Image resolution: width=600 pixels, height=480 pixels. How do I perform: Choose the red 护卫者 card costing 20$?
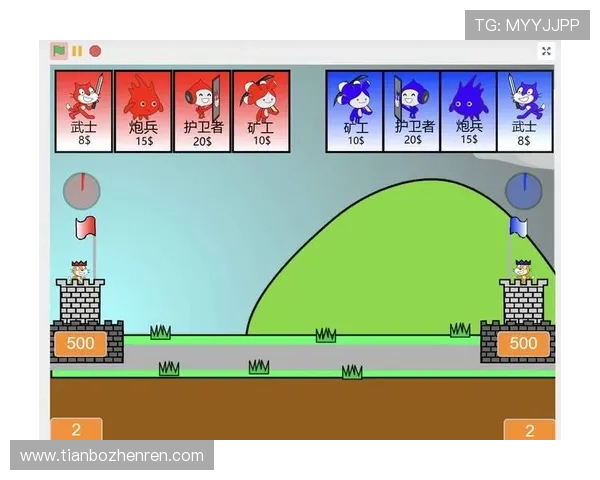tap(202, 110)
